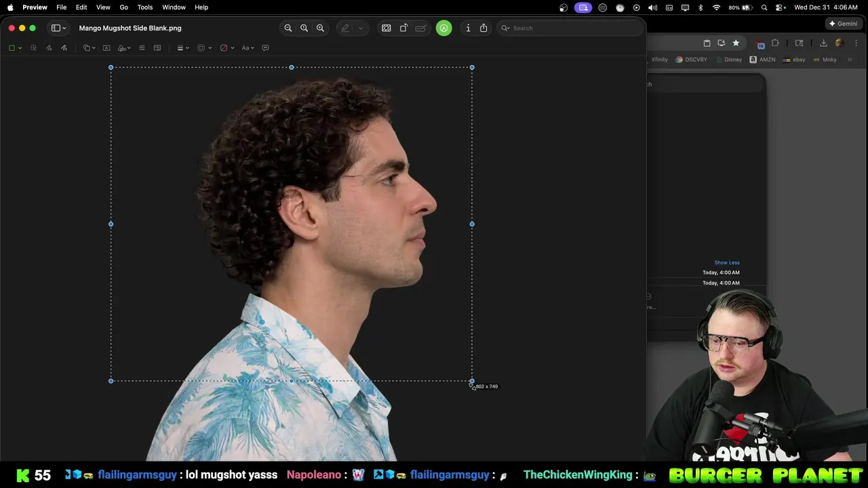Open Control Center from the menu bar
The width and height of the screenshot is (868, 488).
point(781,7)
